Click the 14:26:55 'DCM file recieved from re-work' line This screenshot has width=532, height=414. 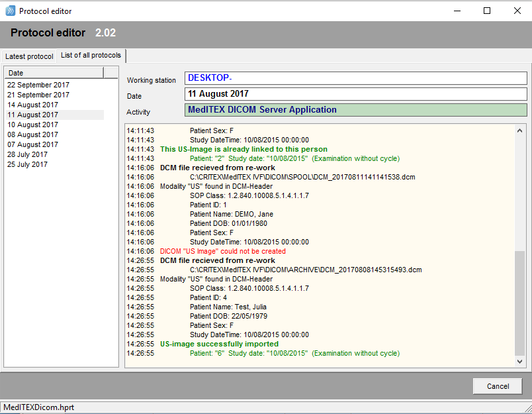pyautogui.click(x=218, y=260)
